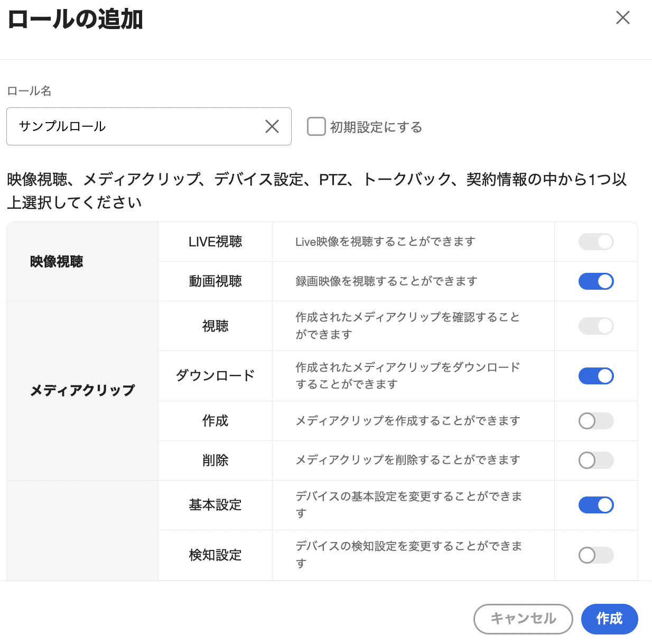Enable the 削除 media clip toggle
The image size is (652, 644).
coord(596,460)
